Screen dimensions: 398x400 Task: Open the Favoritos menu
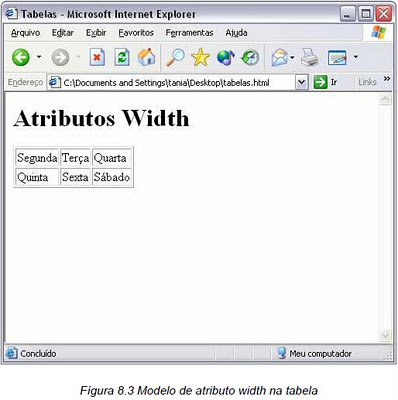coord(136,33)
